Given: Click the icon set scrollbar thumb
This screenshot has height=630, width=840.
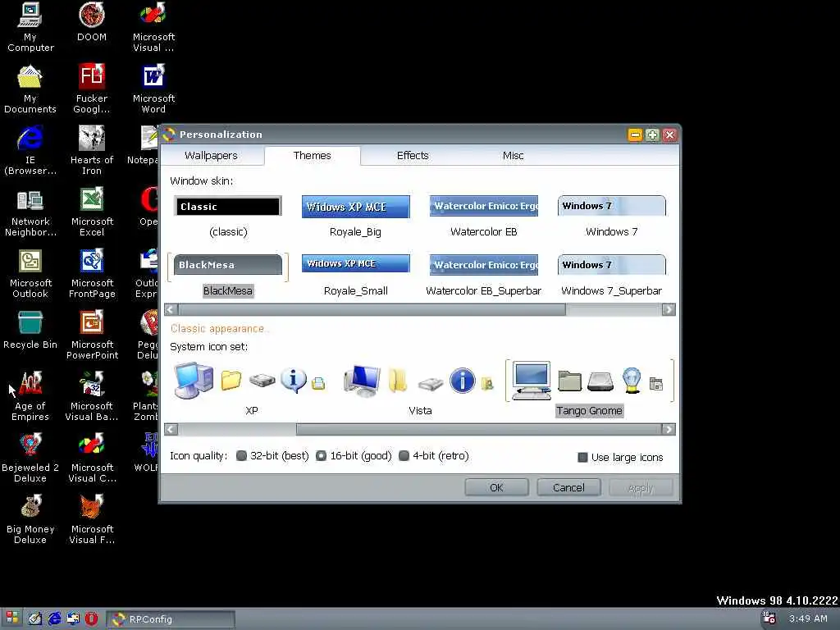Looking at the screenshot, I should (x=479, y=429).
